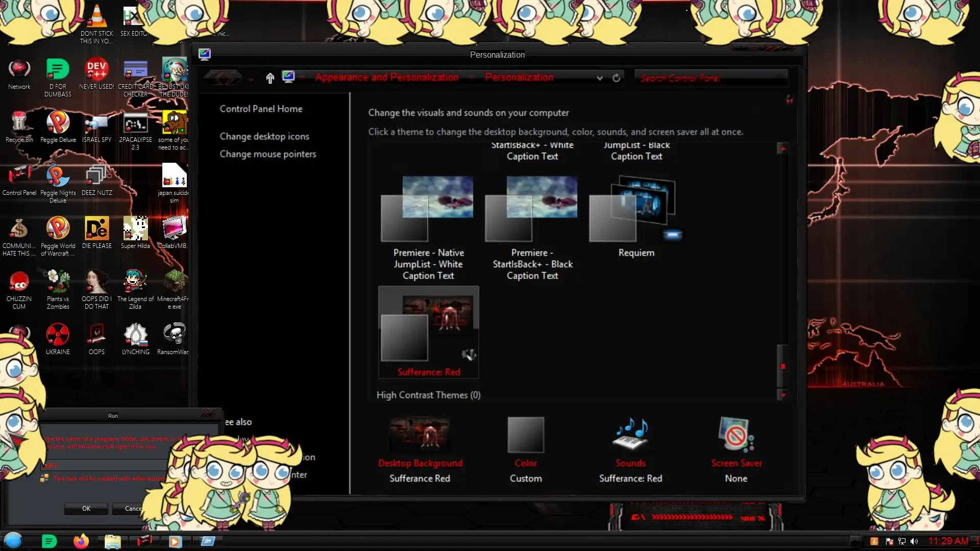
Task: Click the Personalization breadcrumb item
Action: [x=519, y=78]
